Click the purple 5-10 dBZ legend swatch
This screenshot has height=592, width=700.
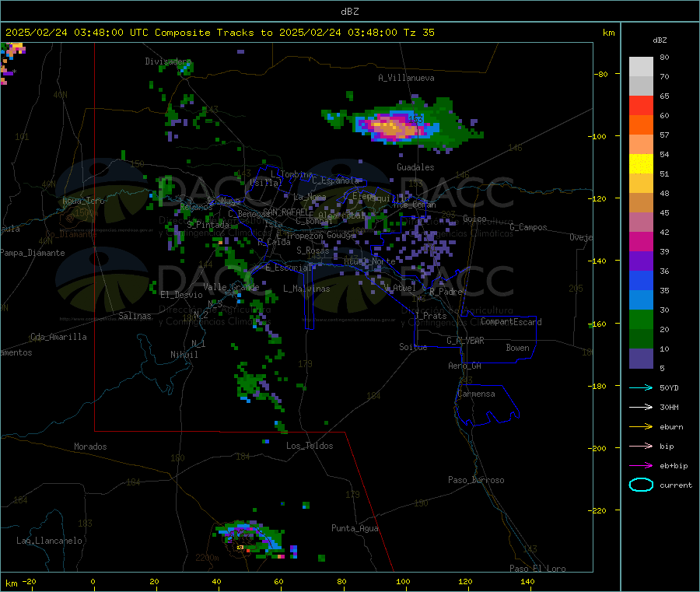[x=641, y=359]
